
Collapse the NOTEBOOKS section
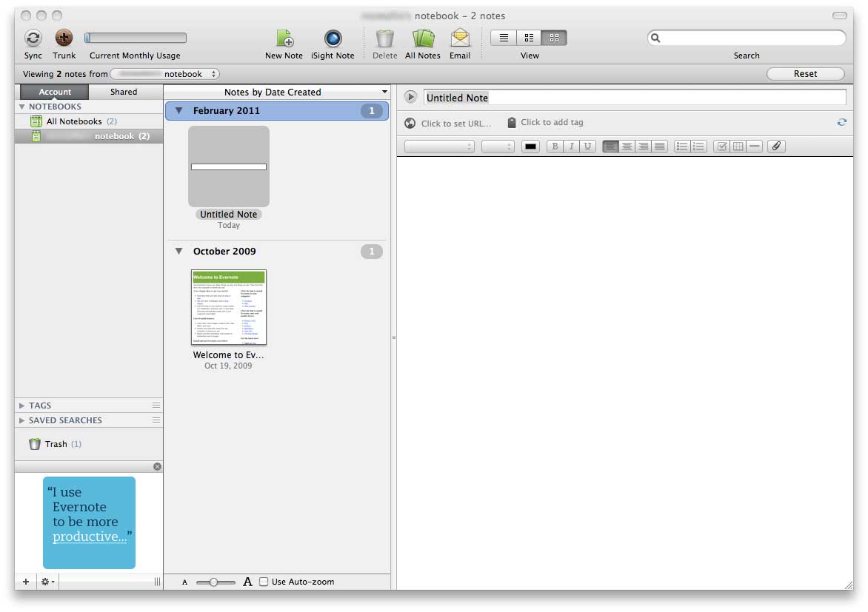(x=22, y=107)
